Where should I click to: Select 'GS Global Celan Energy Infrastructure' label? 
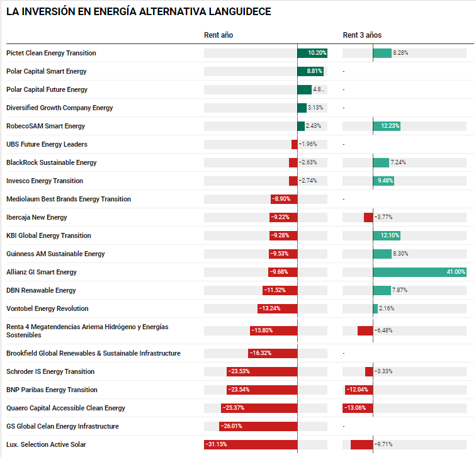(x=62, y=426)
